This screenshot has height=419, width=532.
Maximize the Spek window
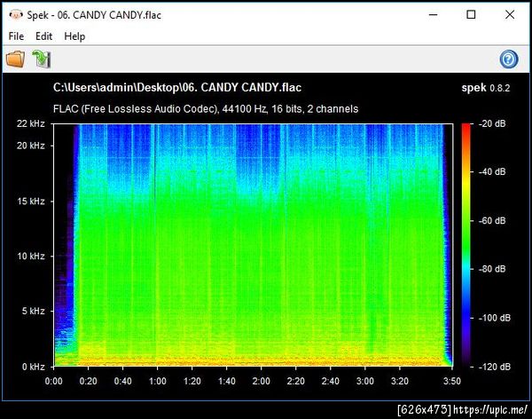coord(471,14)
